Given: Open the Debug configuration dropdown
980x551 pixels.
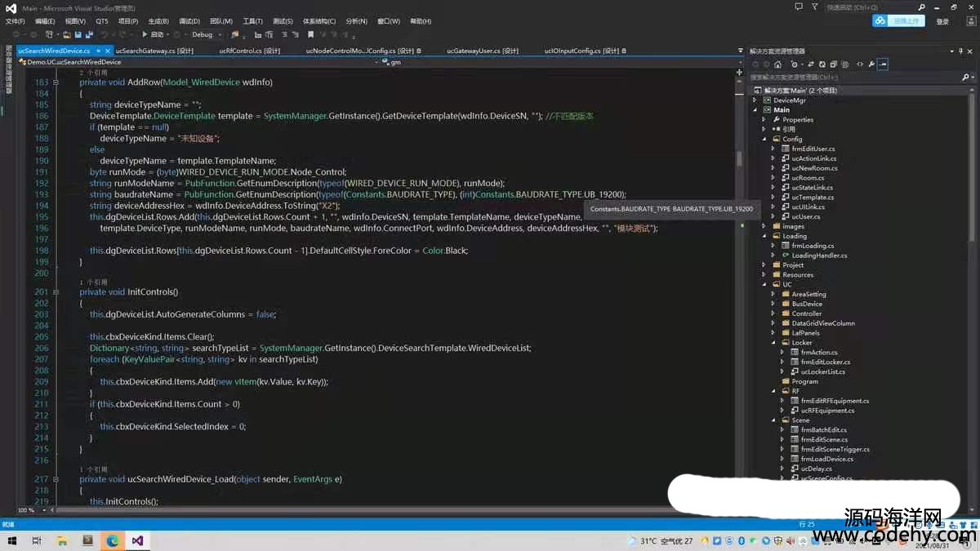Looking at the screenshot, I should tap(206, 35).
